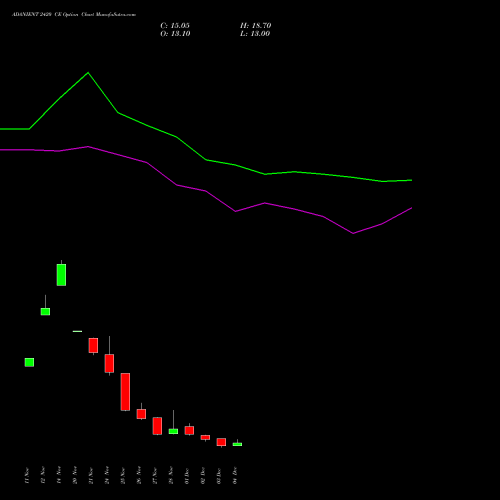Select the open value O: 13.10
This screenshot has width=500, height=500.
(x=175, y=34)
